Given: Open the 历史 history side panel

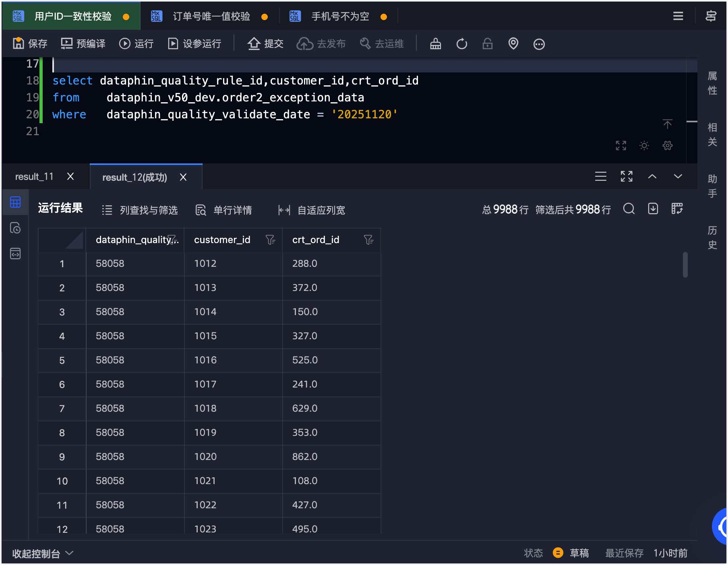Looking at the screenshot, I should (712, 237).
